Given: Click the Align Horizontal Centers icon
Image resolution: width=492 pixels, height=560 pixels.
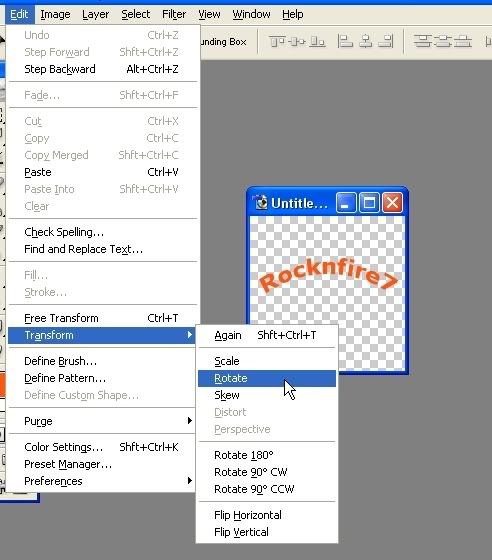Looking at the screenshot, I should (365, 41).
